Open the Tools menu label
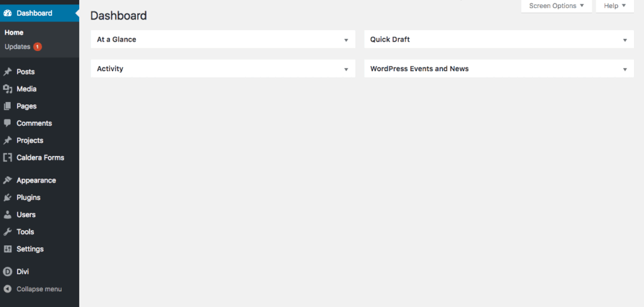 click(25, 232)
